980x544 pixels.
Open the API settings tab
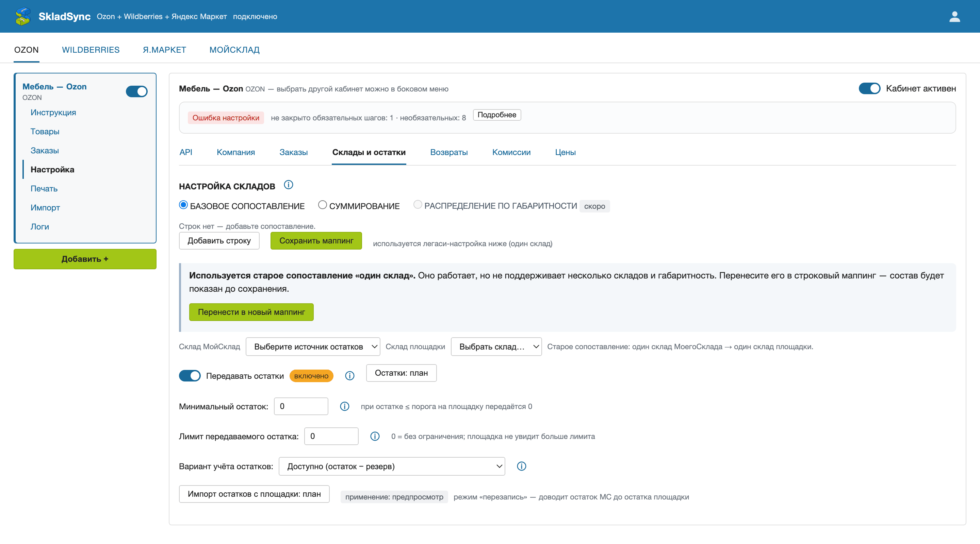click(186, 152)
